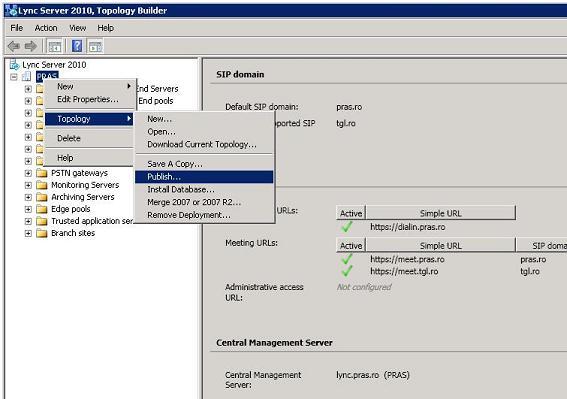
Task: Click the Show/Hide Action Pane toolbar icon
Action: click(x=96, y=46)
